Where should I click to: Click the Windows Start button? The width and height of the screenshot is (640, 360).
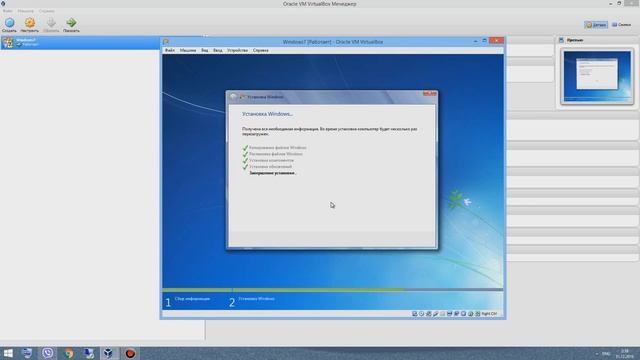pyautogui.click(x=8, y=353)
